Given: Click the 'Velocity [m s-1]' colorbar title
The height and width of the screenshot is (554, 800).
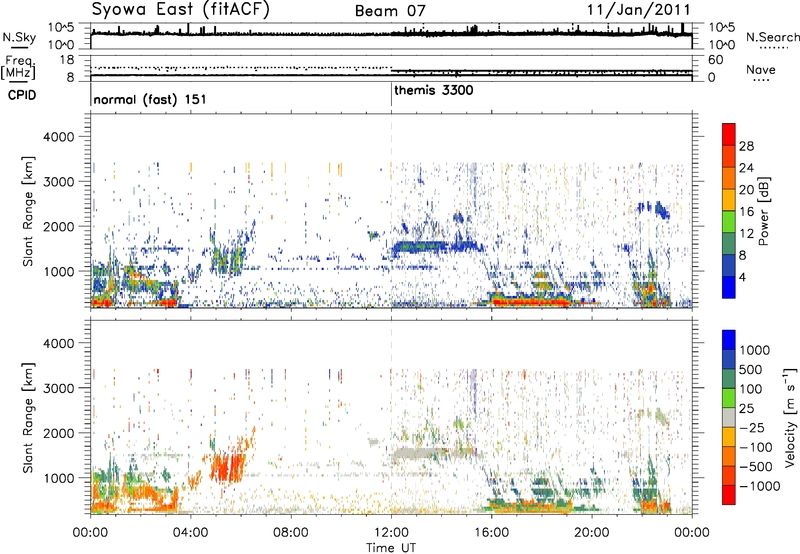Looking at the screenshot, I should coord(790,417).
